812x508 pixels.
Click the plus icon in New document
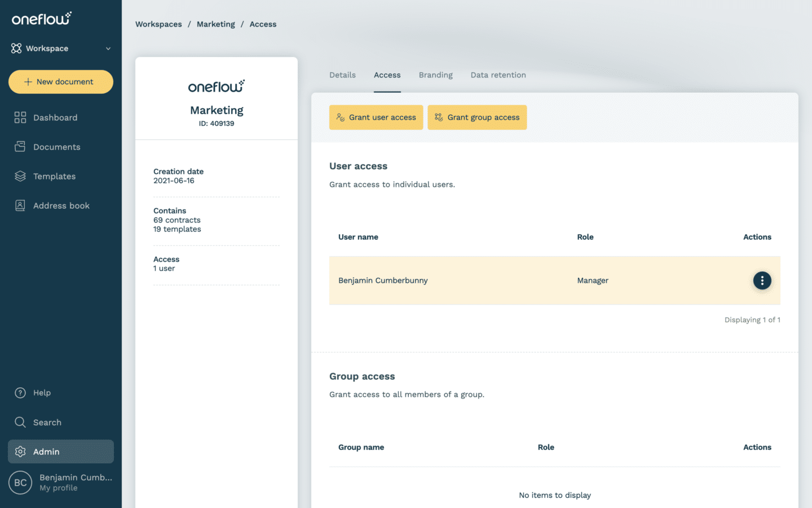point(28,82)
